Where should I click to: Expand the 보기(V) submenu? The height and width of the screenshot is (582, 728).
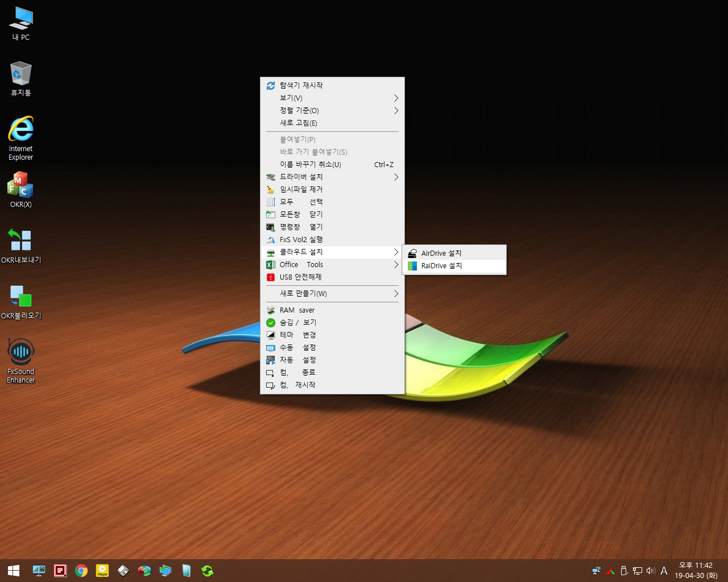click(332, 98)
